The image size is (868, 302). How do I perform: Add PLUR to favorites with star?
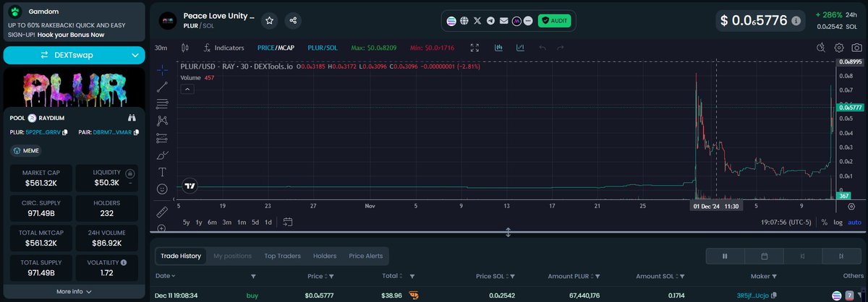269,20
